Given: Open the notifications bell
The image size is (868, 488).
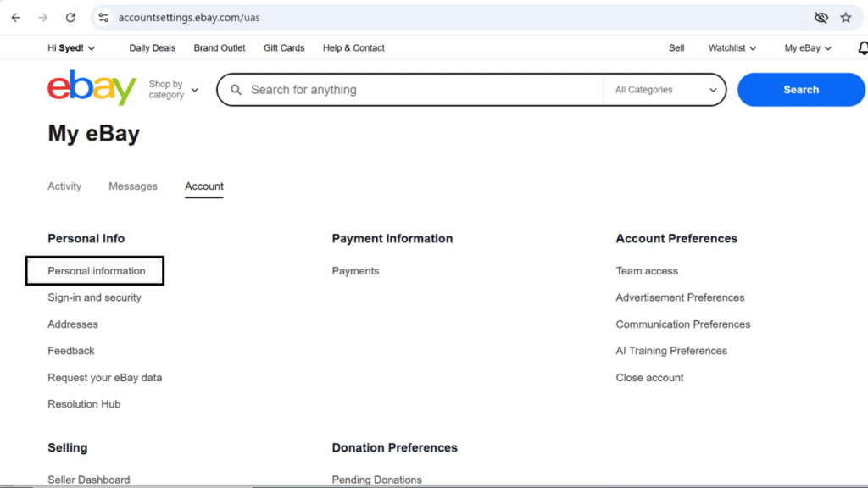Looking at the screenshot, I should pos(862,48).
